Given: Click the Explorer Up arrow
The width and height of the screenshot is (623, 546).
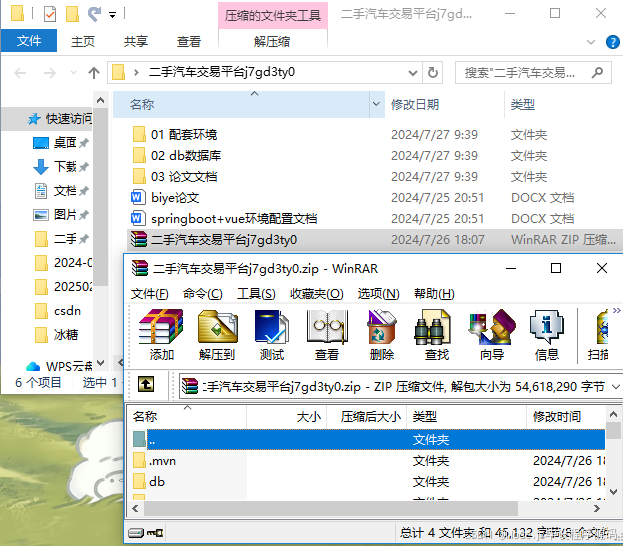Looking at the screenshot, I should (94, 73).
